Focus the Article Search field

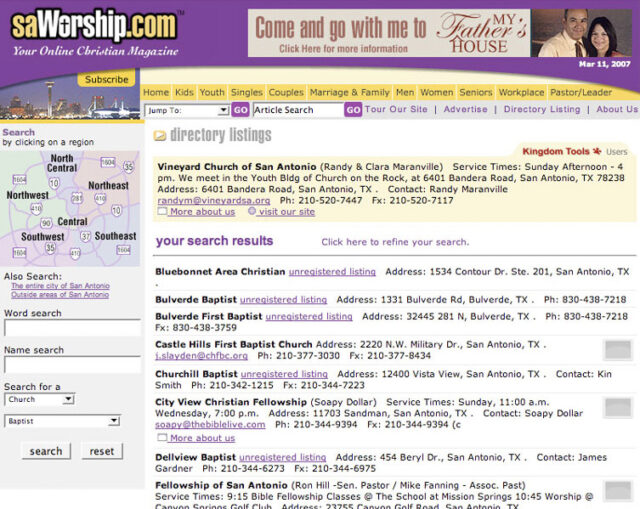(298, 110)
